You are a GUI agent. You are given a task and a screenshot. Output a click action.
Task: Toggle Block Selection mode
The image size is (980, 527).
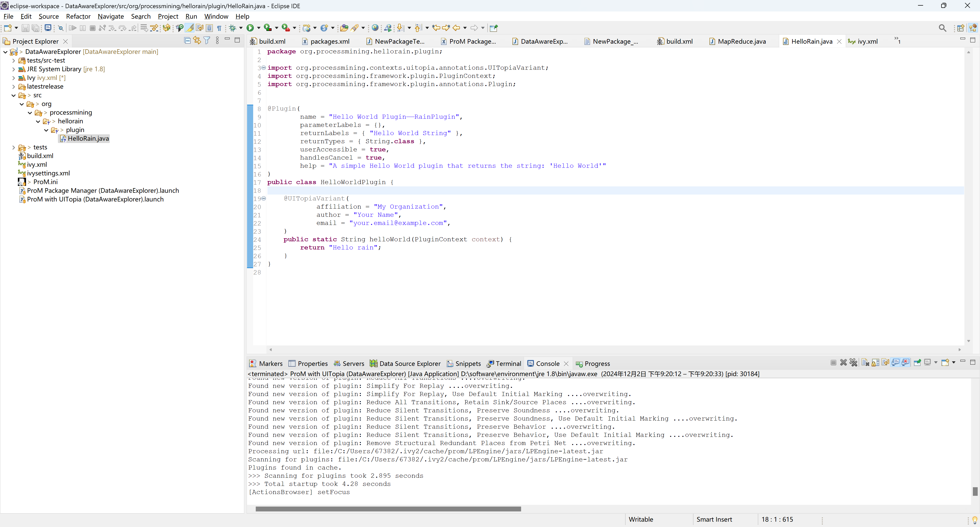209,28
